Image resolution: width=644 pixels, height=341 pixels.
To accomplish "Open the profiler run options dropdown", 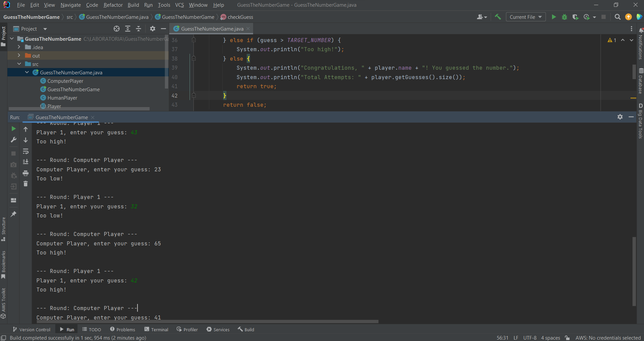I will (x=594, y=17).
